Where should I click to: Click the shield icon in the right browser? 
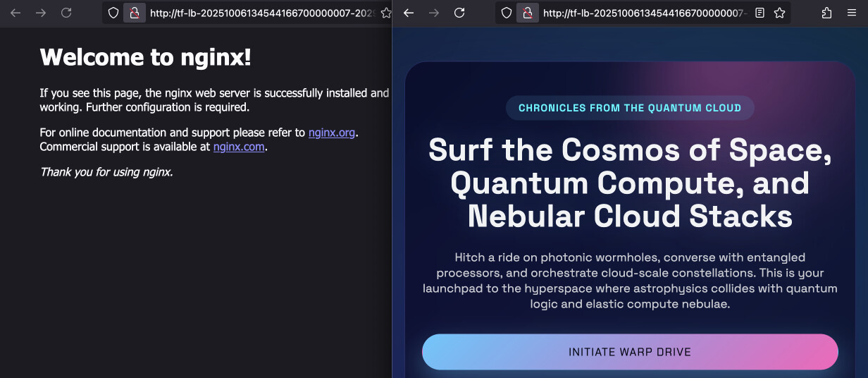[x=507, y=13]
